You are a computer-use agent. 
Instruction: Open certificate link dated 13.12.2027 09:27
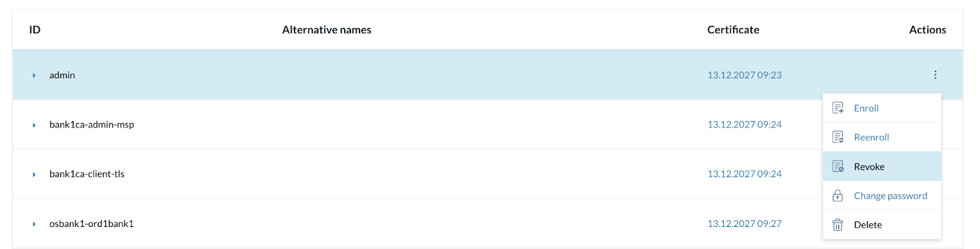(x=744, y=224)
